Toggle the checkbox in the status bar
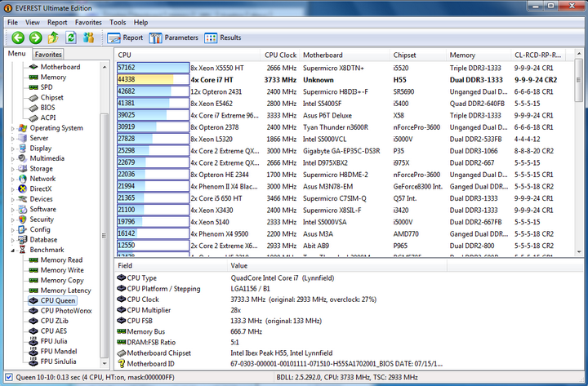 (x=9, y=377)
